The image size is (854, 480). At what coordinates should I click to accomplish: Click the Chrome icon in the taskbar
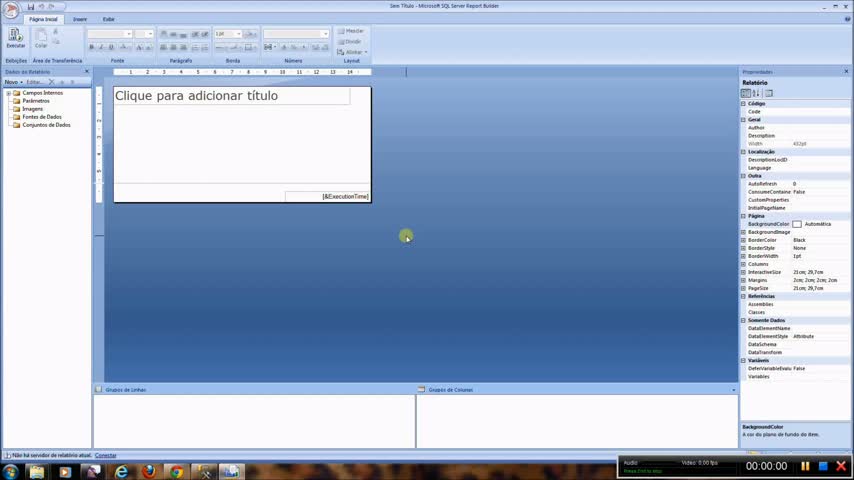click(176, 471)
